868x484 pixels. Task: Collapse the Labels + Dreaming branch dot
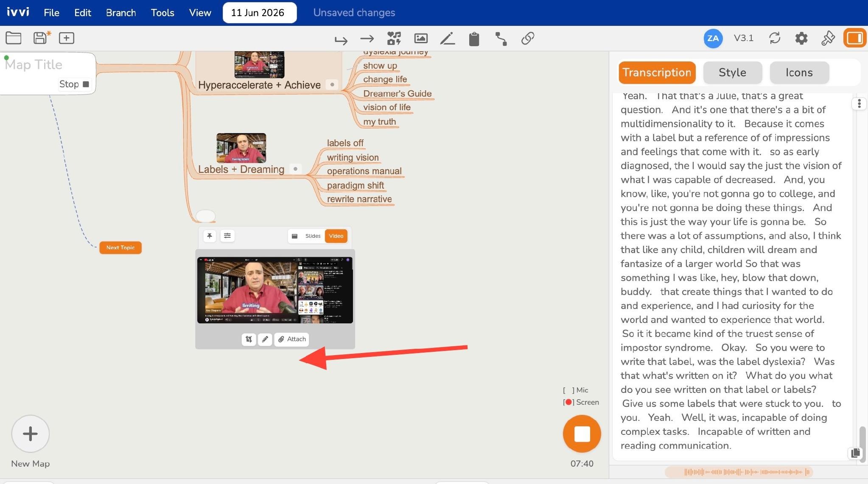(x=296, y=169)
